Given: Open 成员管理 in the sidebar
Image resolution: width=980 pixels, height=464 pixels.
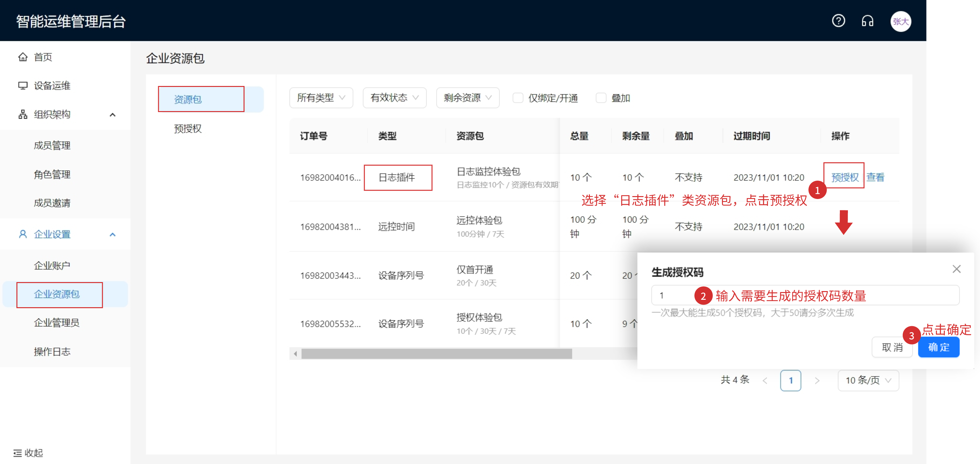Looking at the screenshot, I should pos(52,145).
